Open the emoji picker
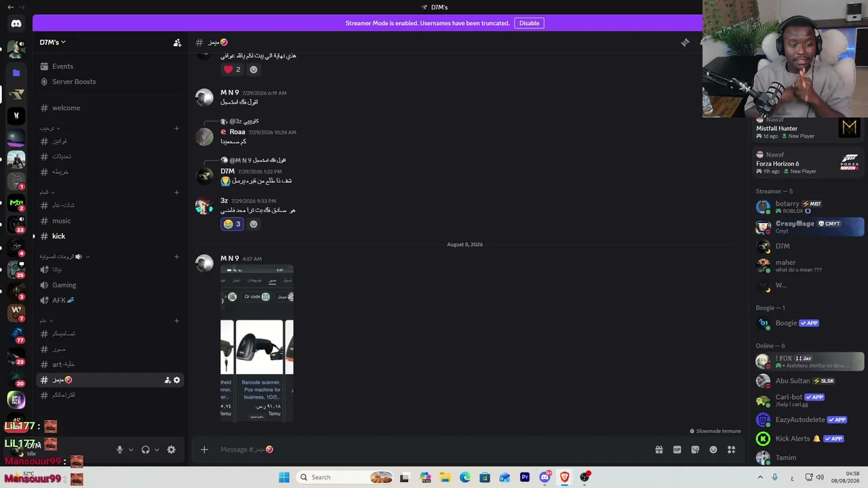868x488 pixels. (x=713, y=449)
